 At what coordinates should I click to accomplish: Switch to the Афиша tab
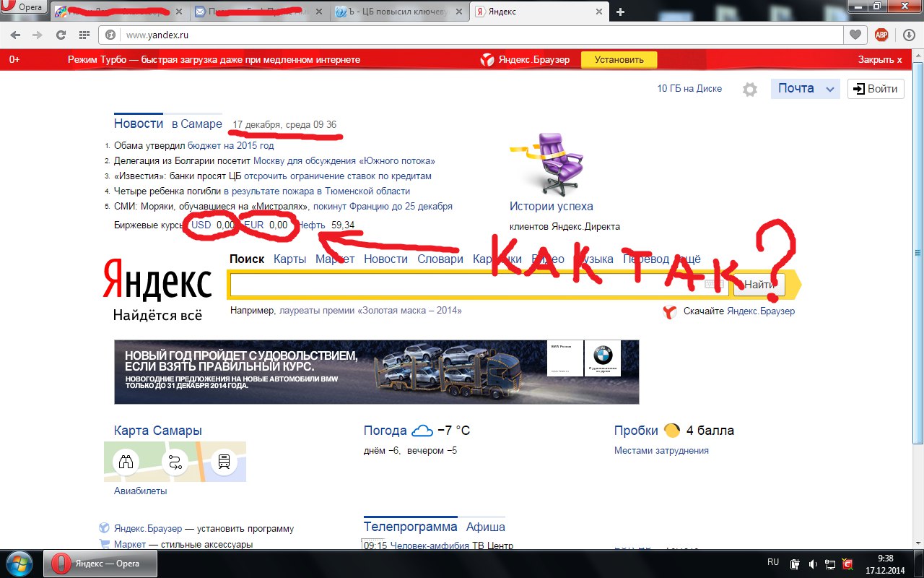486,527
